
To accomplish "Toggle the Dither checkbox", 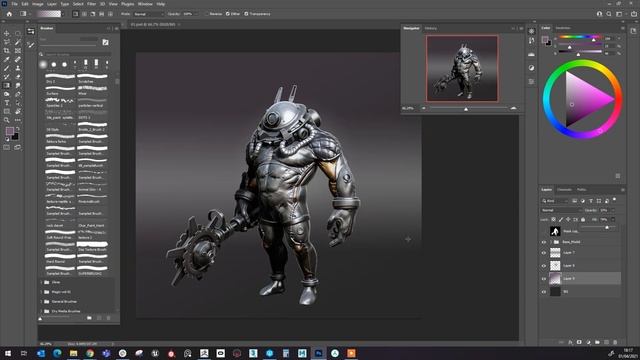I will pos(228,14).
